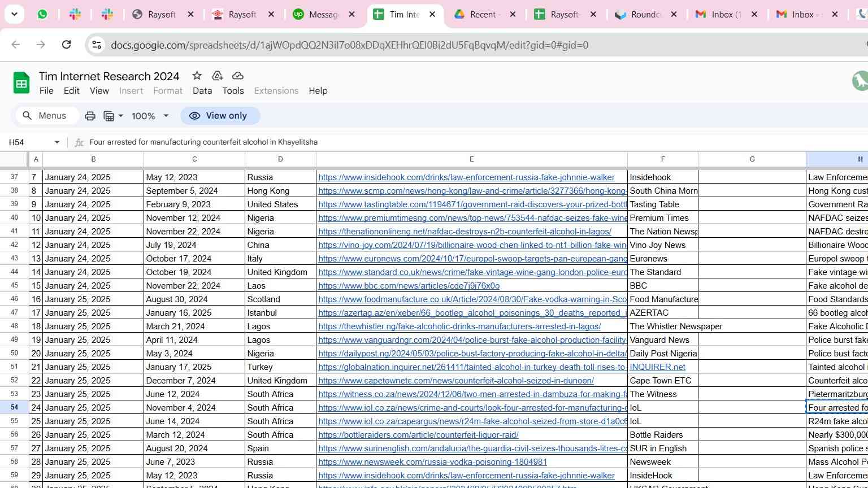Open the filter views table icon
The height and width of the screenshot is (488, 868).
[109, 116]
